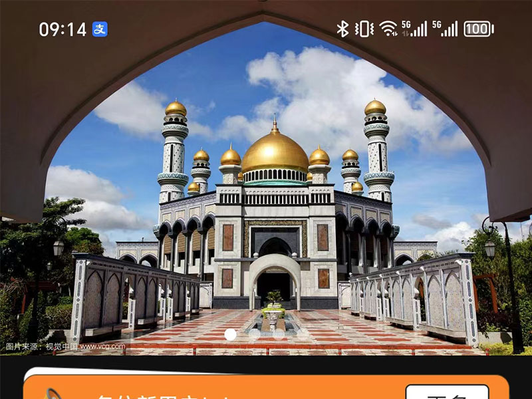Viewport: 532px width, 399px height.
Task: Tap the Bluetooth status icon
Action: point(342,29)
